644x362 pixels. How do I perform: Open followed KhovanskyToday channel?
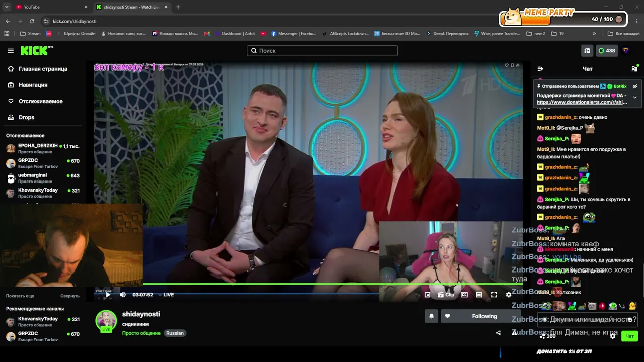click(43, 193)
